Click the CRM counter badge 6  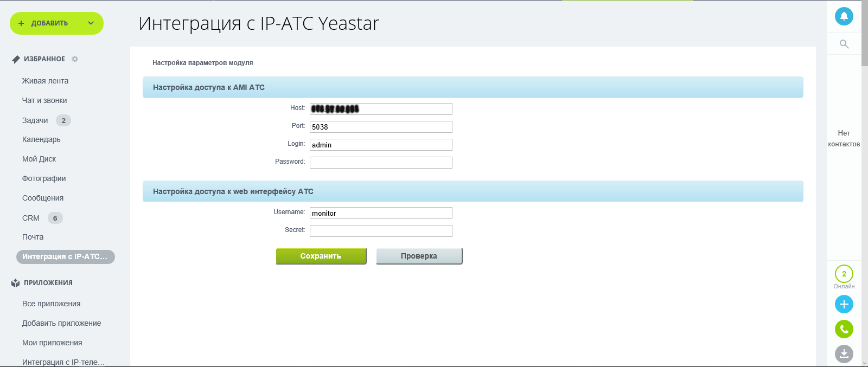click(x=55, y=218)
